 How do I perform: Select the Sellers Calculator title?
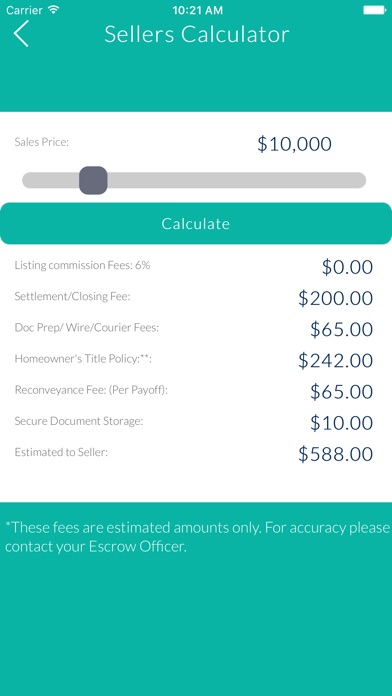[x=197, y=34]
